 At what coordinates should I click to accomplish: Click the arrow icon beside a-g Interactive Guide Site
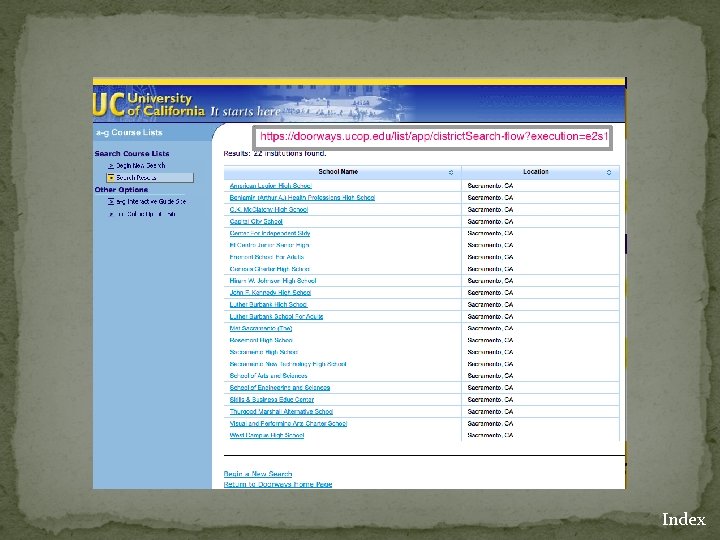[x=111, y=202]
